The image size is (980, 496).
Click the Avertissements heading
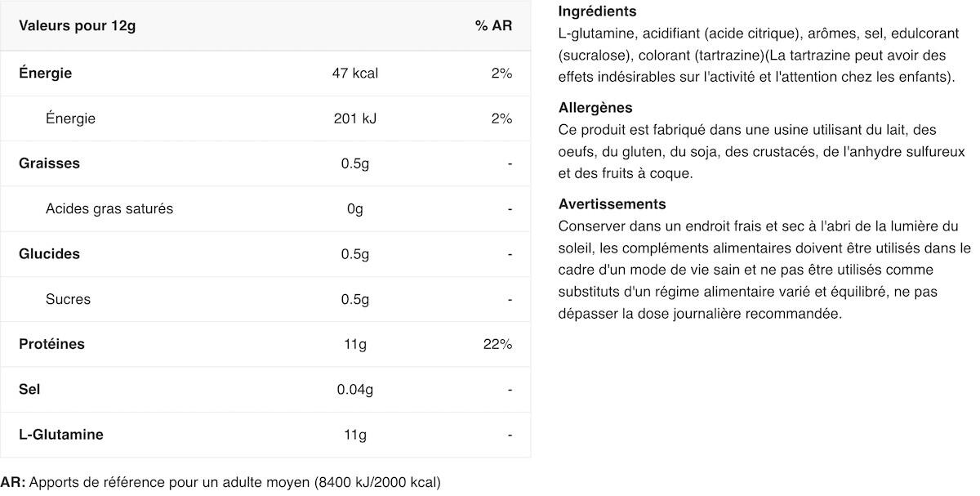pyautogui.click(x=612, y=204)
